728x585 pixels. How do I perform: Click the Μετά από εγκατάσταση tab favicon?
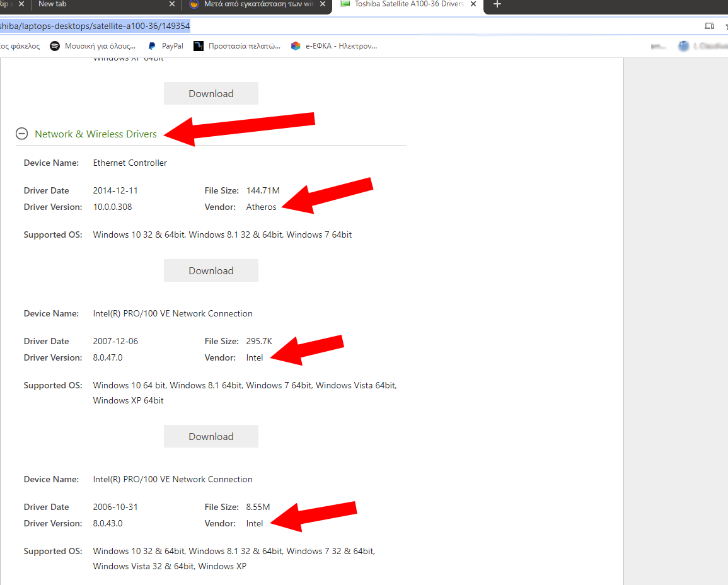(194, 4)
